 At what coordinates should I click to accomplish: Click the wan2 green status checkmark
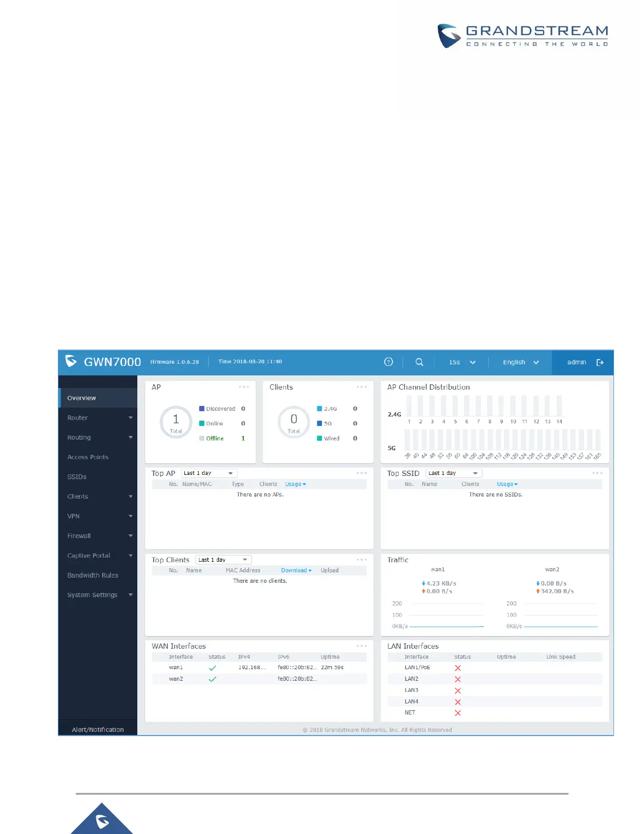(x=213, y=679)
